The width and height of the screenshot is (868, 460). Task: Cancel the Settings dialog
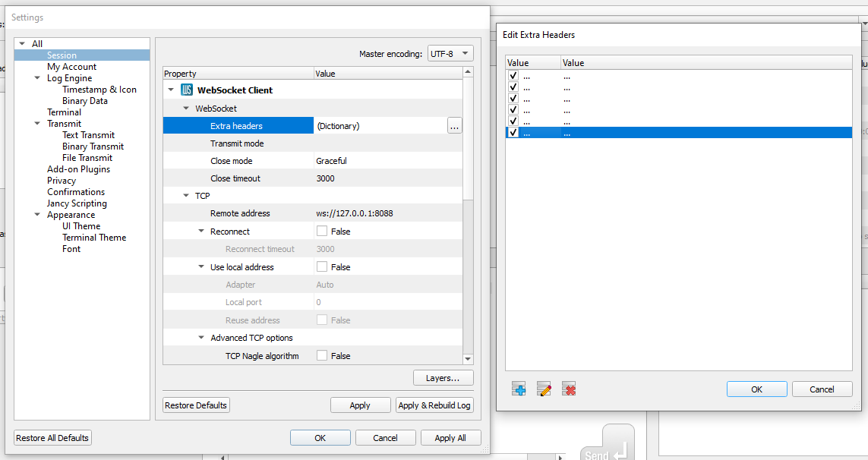click(x=385, y=438)
